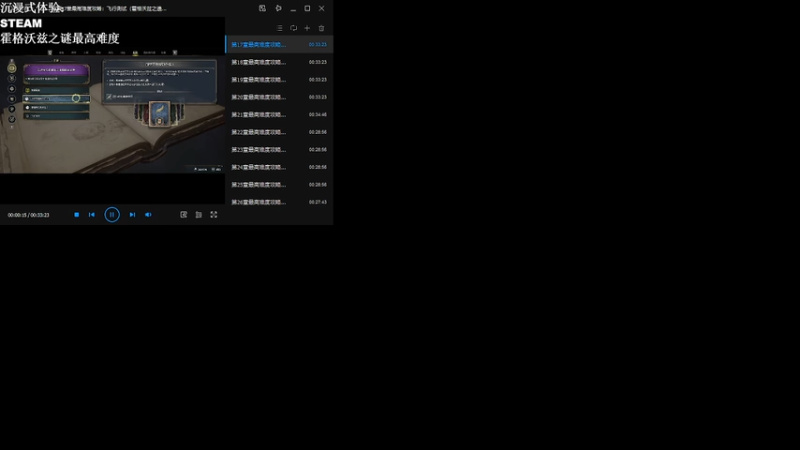Add a file to the playlist
The height and width of the screenshot is (450, 800).
point(307,28)
